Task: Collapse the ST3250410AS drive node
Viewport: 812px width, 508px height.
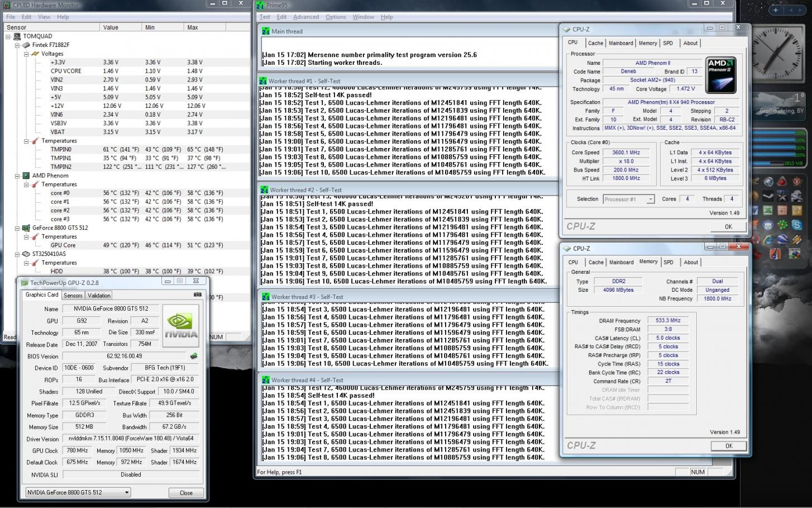Action: (17, 254)
